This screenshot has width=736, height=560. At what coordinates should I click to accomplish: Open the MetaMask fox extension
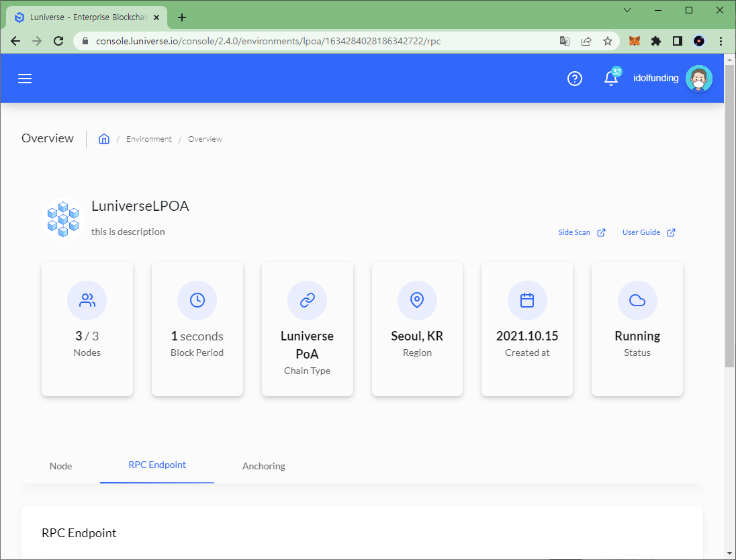635,42
